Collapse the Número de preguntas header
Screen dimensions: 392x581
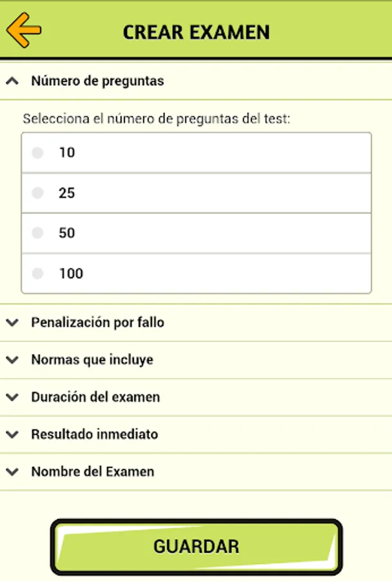pos(97,81)
